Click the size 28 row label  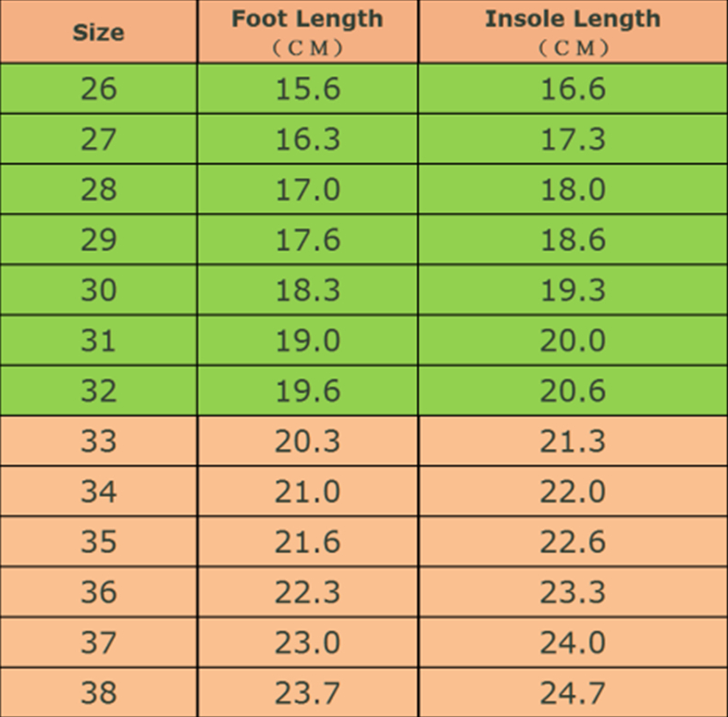click(98, 190)
